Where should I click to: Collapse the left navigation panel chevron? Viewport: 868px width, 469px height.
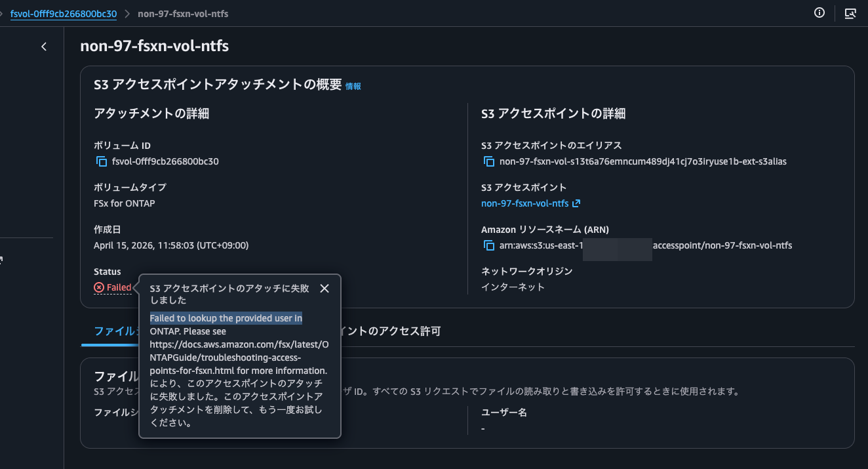click(x=43, y=46)
